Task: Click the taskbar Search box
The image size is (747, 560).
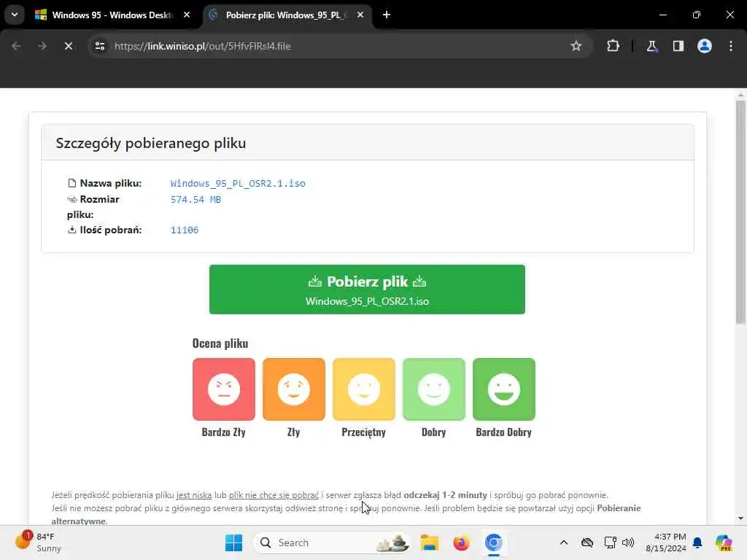Action: tap(332, 542)
